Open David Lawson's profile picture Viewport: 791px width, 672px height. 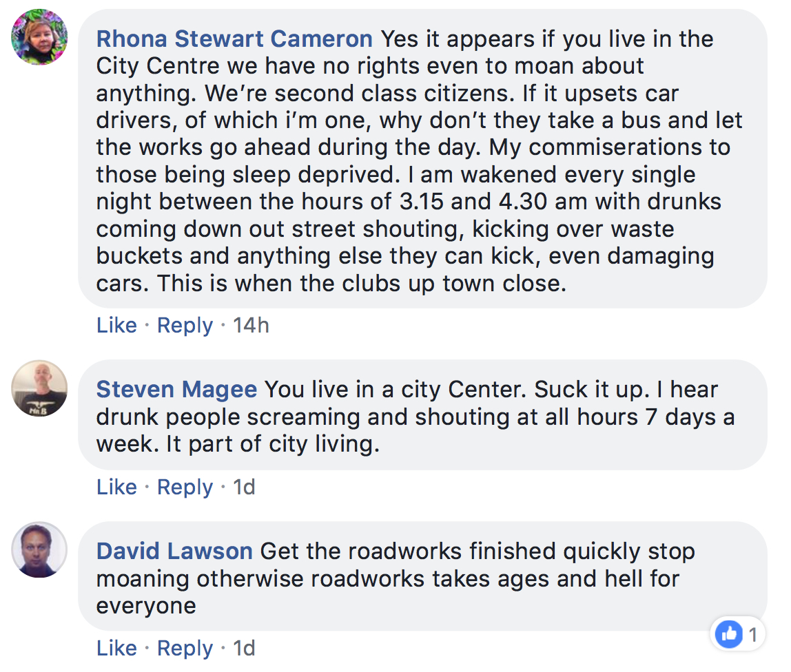pos(39,549)
